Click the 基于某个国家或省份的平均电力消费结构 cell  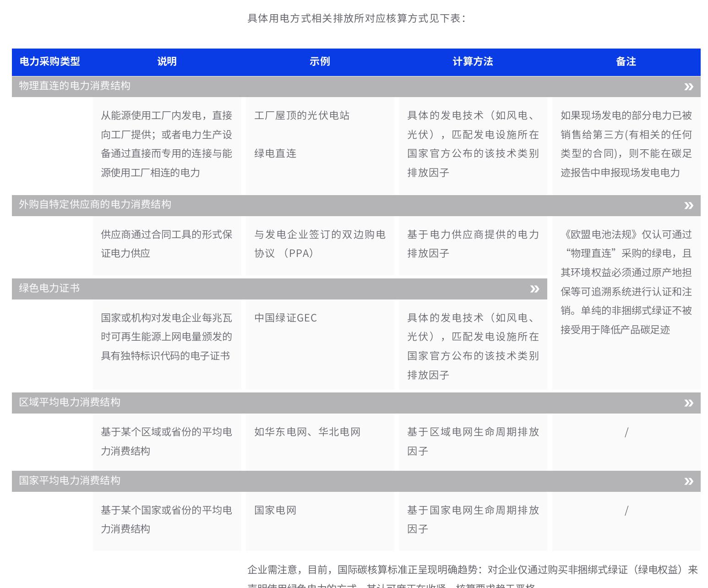[167, 521]
